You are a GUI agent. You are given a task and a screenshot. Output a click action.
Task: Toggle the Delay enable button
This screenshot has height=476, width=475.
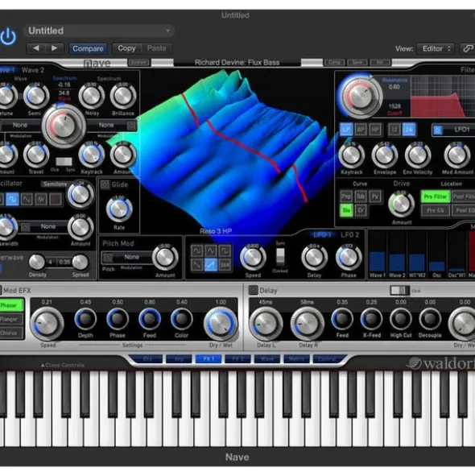pos(253,291)
